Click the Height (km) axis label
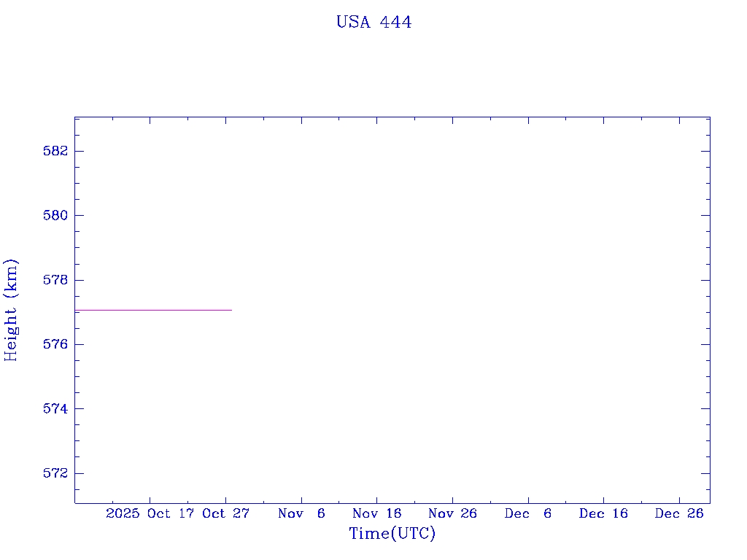The width and height of the screenshot is (747, 560). pyautogui.click(x=11, y=310)
